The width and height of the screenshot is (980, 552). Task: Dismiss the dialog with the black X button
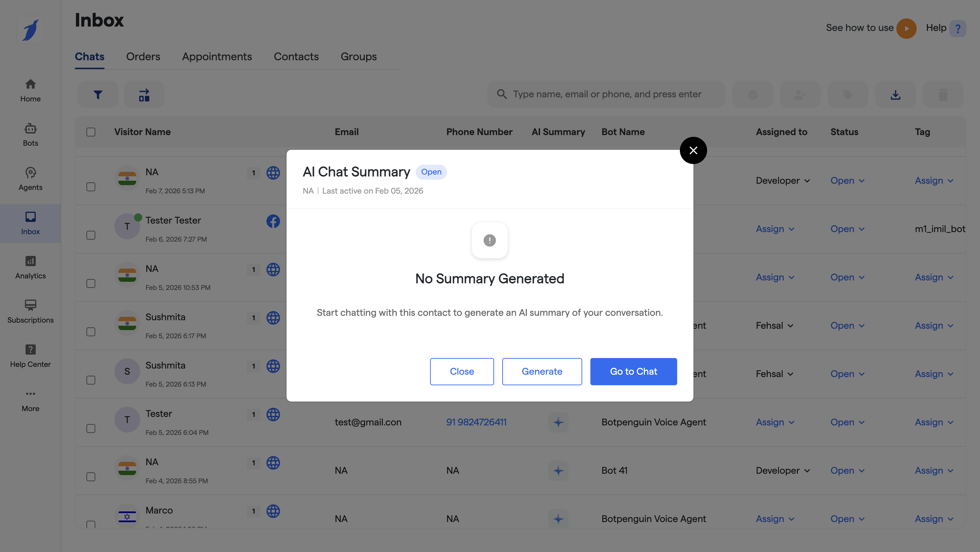[x=693, y=150]
